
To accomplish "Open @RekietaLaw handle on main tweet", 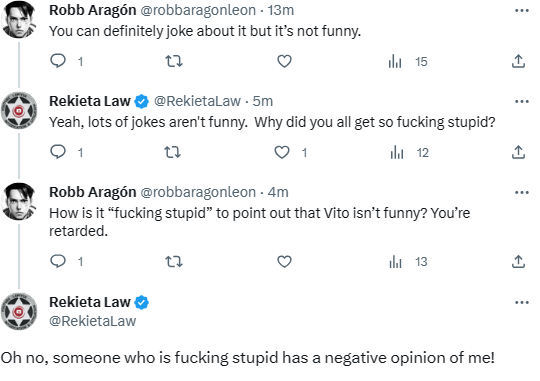I will (x=93, y=321).
